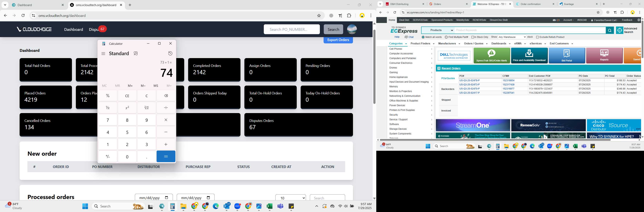The image size is (644, 212).
Task: Click the MS memory store button
Action: pyautogui.click(x=156, y=86)
